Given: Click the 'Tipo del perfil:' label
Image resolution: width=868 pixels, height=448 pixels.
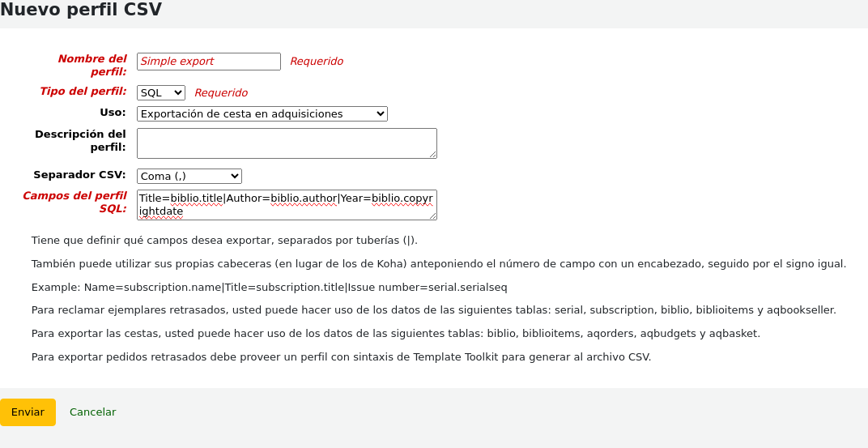Looking at the screenshot, I should (x=83, y=92).
